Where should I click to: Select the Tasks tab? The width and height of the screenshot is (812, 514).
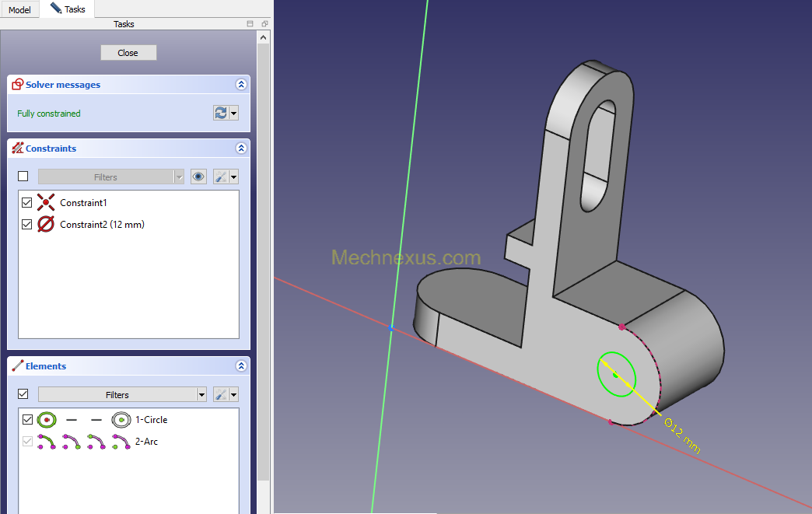tap(68, 9)
